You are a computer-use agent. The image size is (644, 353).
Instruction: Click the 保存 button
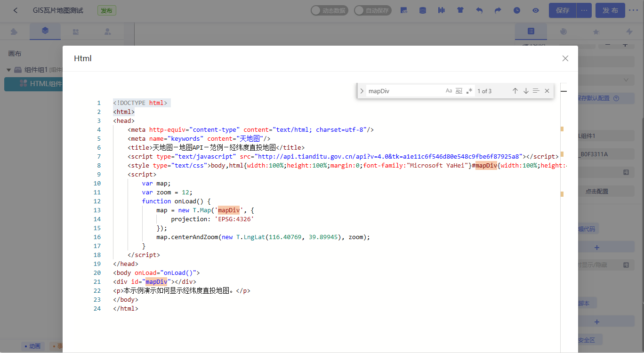tap(563, 10)
